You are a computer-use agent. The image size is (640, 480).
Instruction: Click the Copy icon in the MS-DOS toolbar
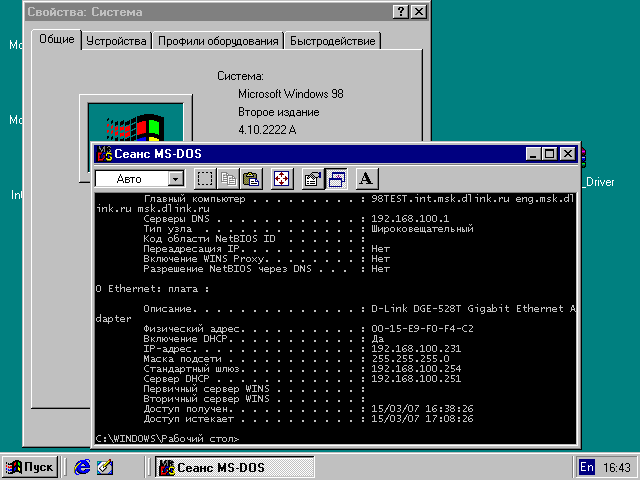[x=228, y=179]
